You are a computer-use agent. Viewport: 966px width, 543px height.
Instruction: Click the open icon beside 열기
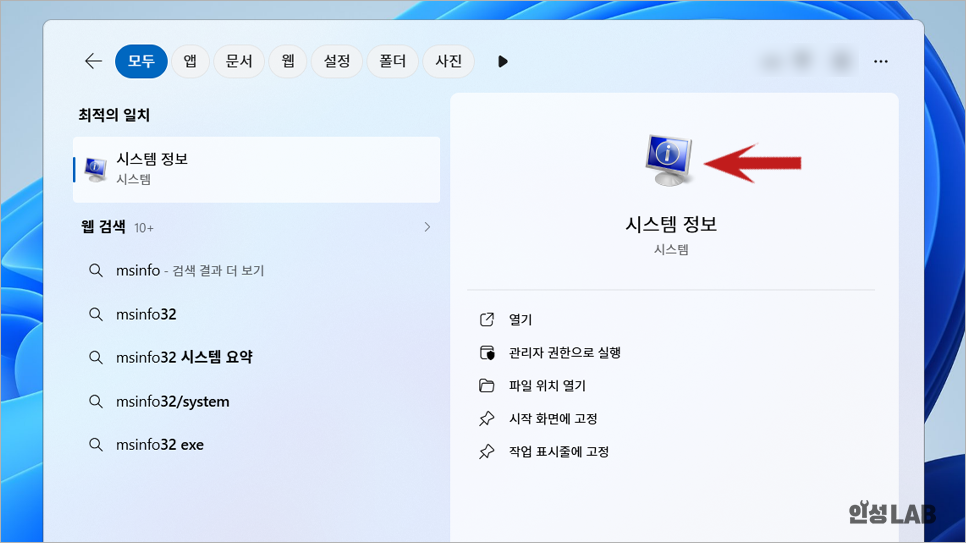(x=487, y=319)
